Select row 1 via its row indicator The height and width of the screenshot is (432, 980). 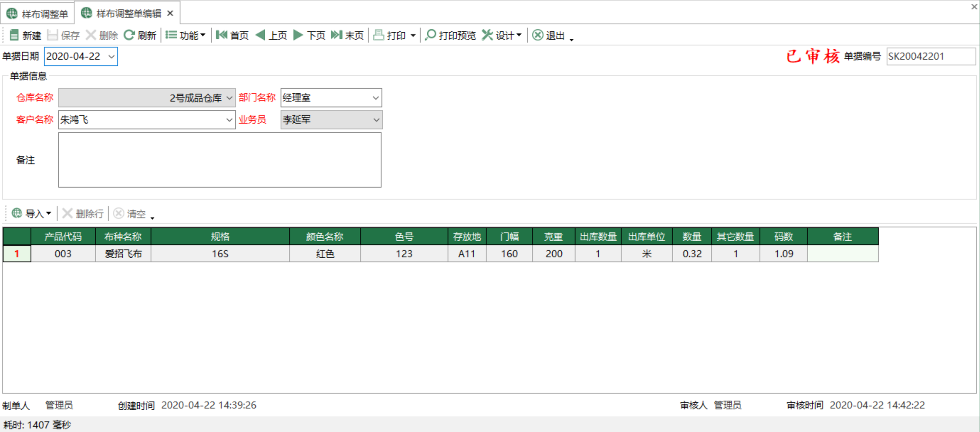click(x=17, y=254)
